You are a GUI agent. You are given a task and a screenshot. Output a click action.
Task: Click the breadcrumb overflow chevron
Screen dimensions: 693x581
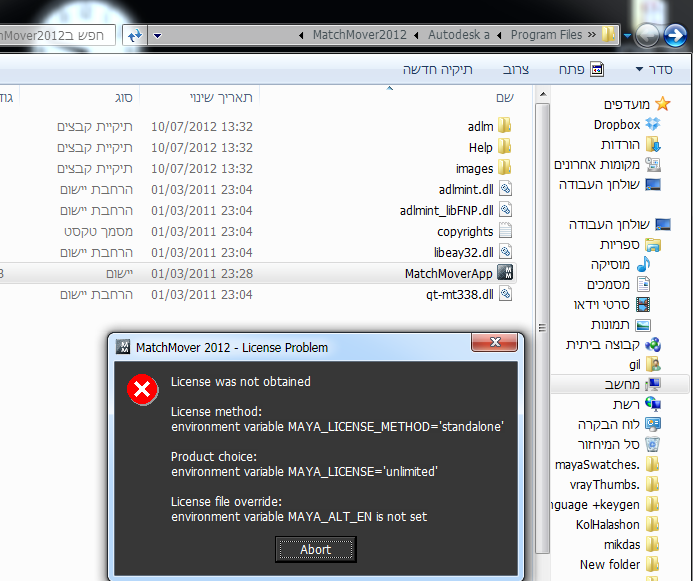(592, 34)
